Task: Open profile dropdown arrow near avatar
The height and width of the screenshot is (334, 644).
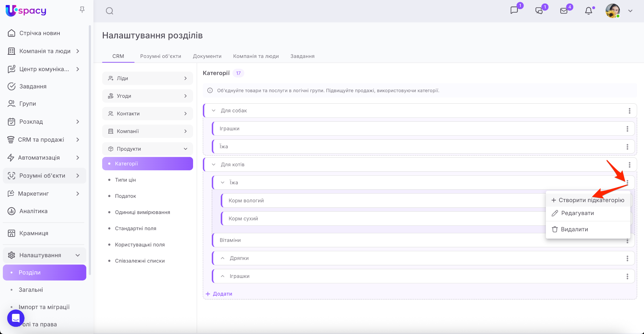Action: 630,11
